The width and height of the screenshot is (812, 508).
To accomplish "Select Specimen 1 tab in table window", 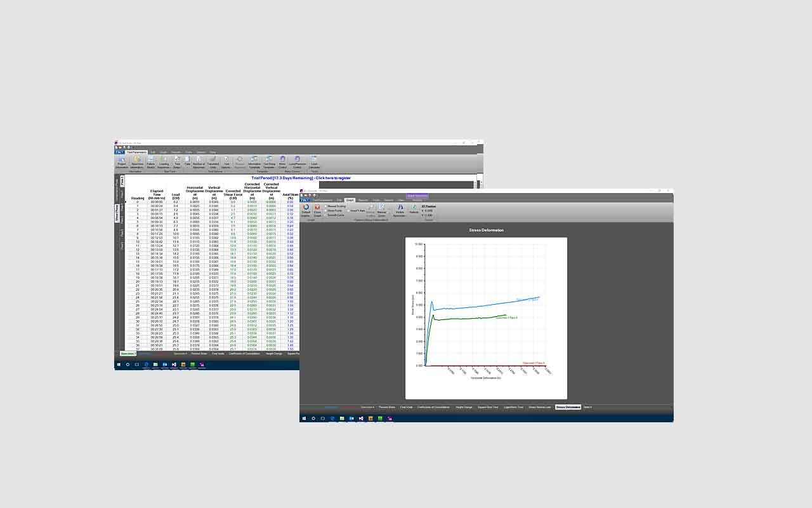I will tap(128, 354).
